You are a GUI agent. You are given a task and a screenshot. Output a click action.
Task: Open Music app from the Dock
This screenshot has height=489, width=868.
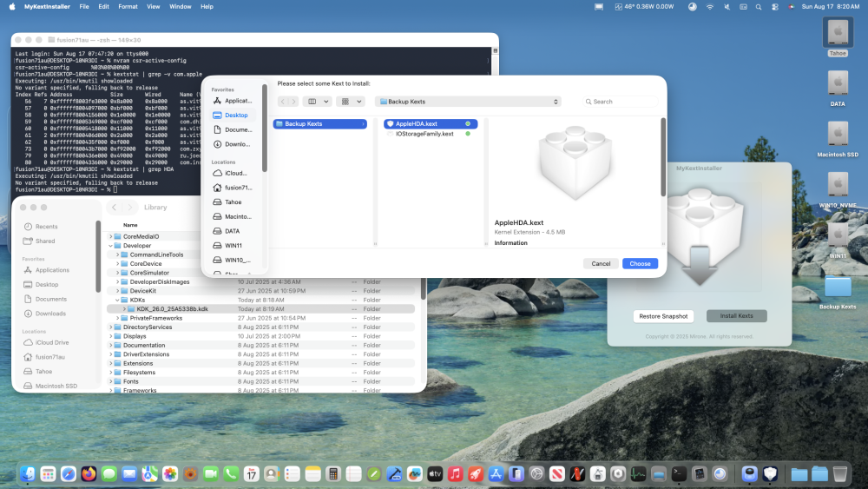click(x=455, y=473)
